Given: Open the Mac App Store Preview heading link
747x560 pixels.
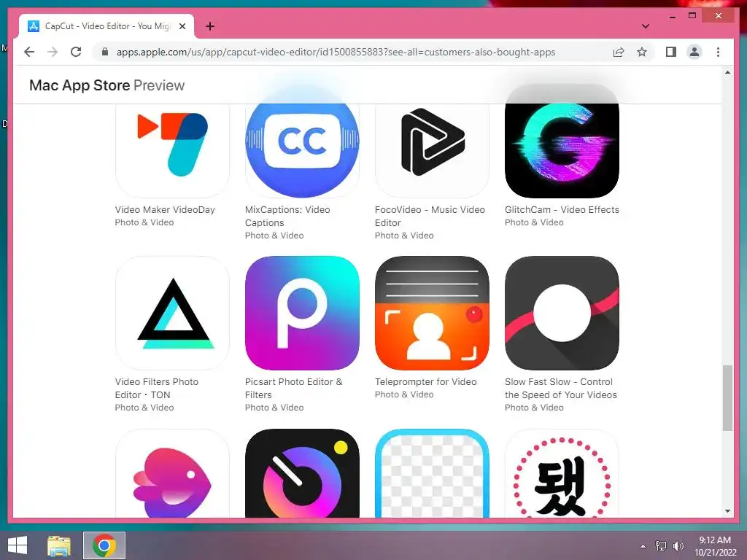Looking at the screenshot, I should tap(107, 85).
